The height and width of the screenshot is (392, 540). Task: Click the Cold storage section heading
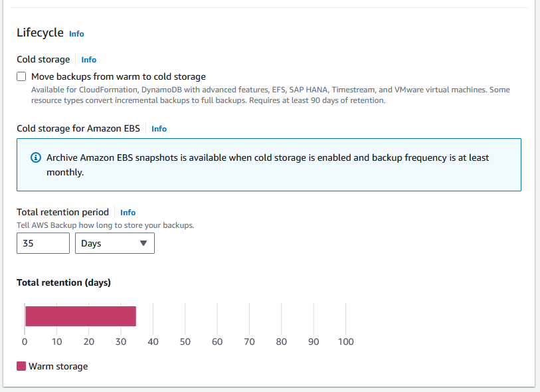coord(43,59)
